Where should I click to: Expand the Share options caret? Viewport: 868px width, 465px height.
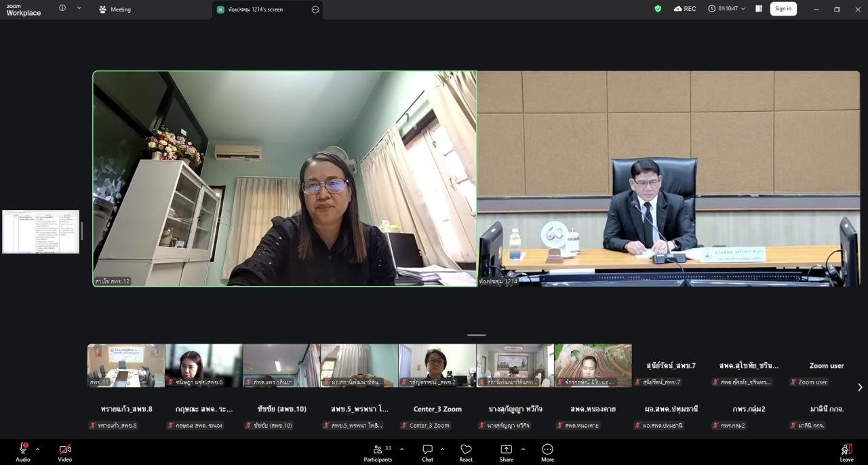point(523,449)
